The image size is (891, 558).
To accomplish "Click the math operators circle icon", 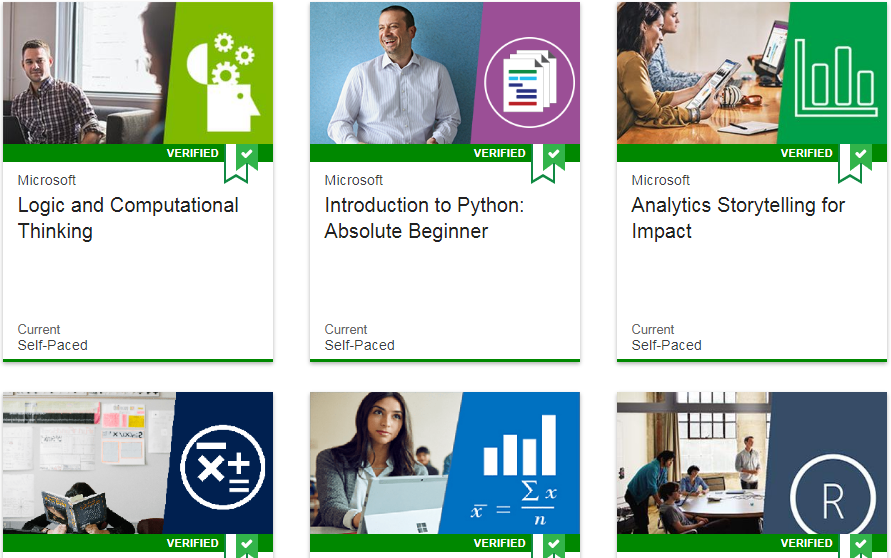I will tap(223, 467).
